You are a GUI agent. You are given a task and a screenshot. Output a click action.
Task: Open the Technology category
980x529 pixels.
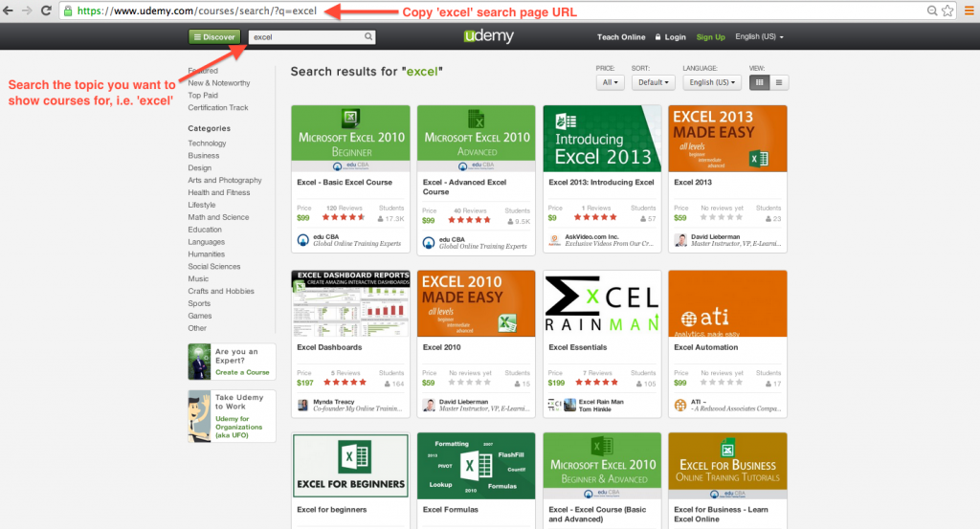pos(207,143)
